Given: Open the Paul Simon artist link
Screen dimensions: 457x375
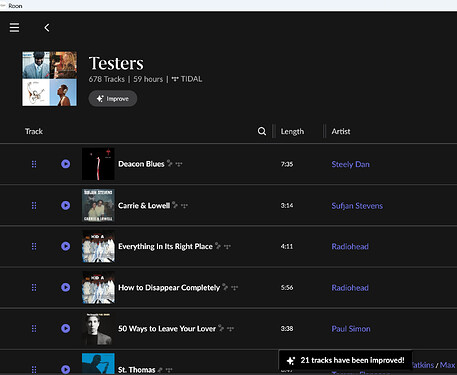Looking at the screenshot, I should coord(351,329).
